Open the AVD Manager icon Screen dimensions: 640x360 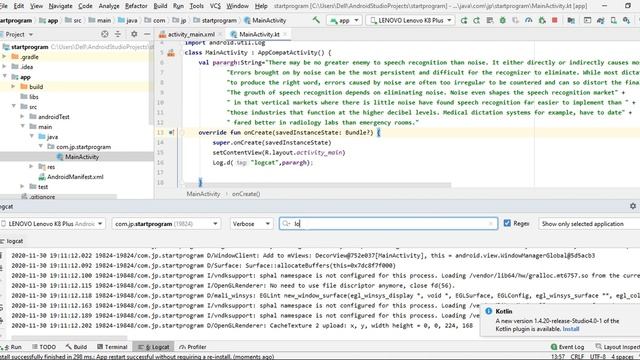pyautogui.click(x=613, y=20)
